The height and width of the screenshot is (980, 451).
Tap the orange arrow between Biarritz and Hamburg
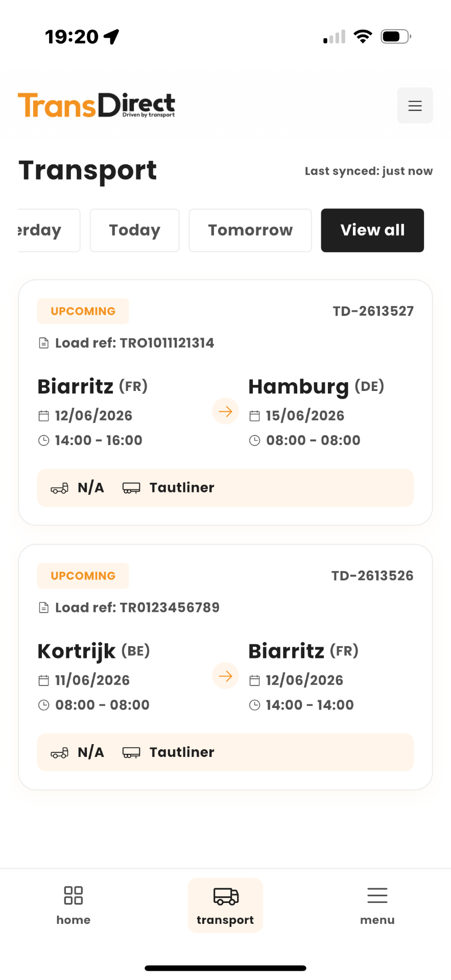[225, 411]
